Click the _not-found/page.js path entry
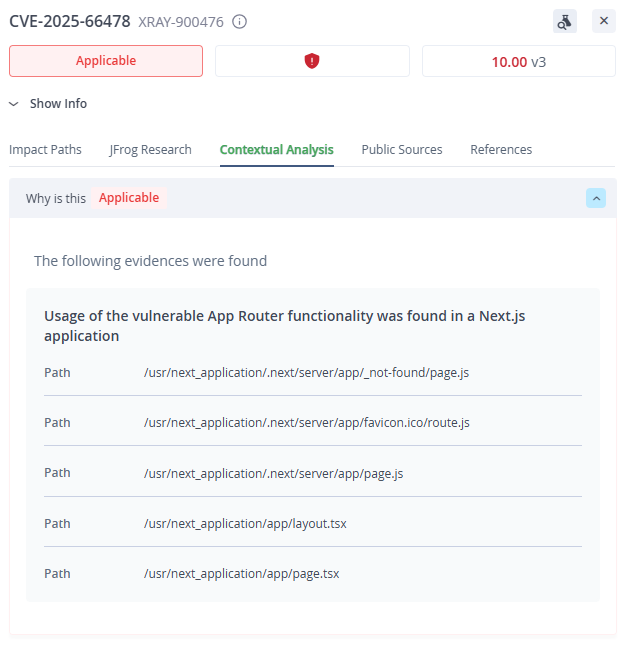This screenshot has width=626, height=646. (x=306, y=372)
